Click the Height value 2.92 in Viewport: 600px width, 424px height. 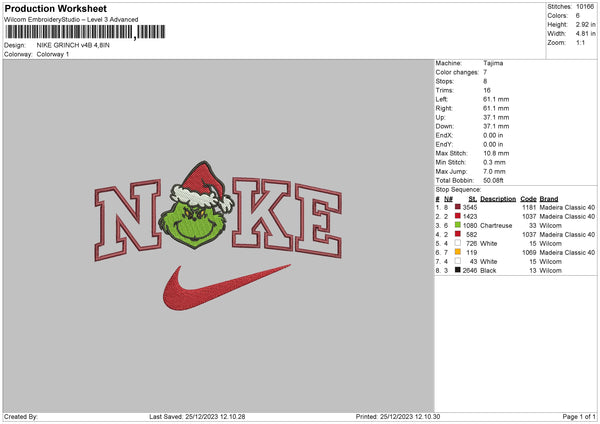[585, 24]
